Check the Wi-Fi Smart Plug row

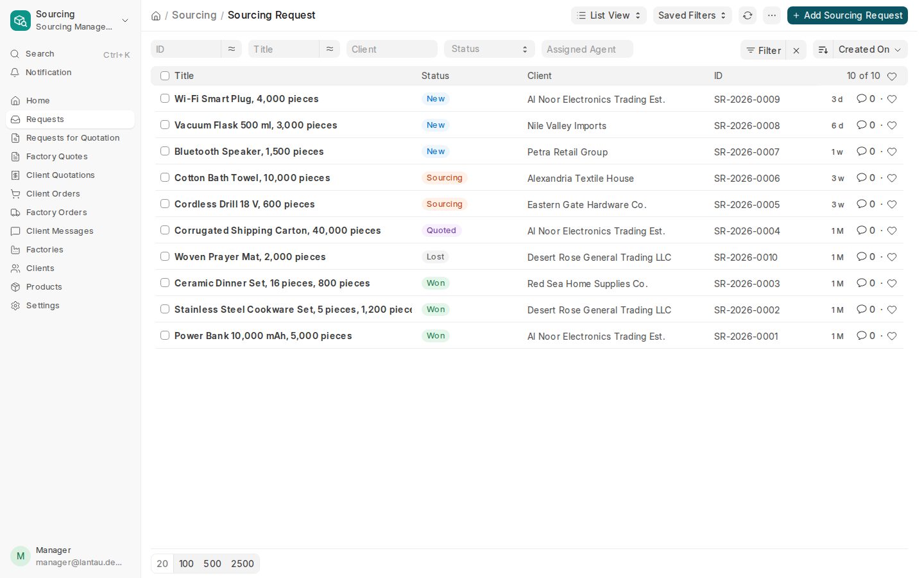[165, 98]
